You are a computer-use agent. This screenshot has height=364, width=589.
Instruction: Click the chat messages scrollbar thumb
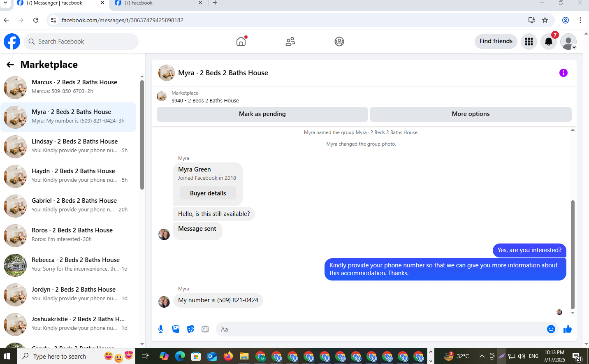tap(573, 255)
